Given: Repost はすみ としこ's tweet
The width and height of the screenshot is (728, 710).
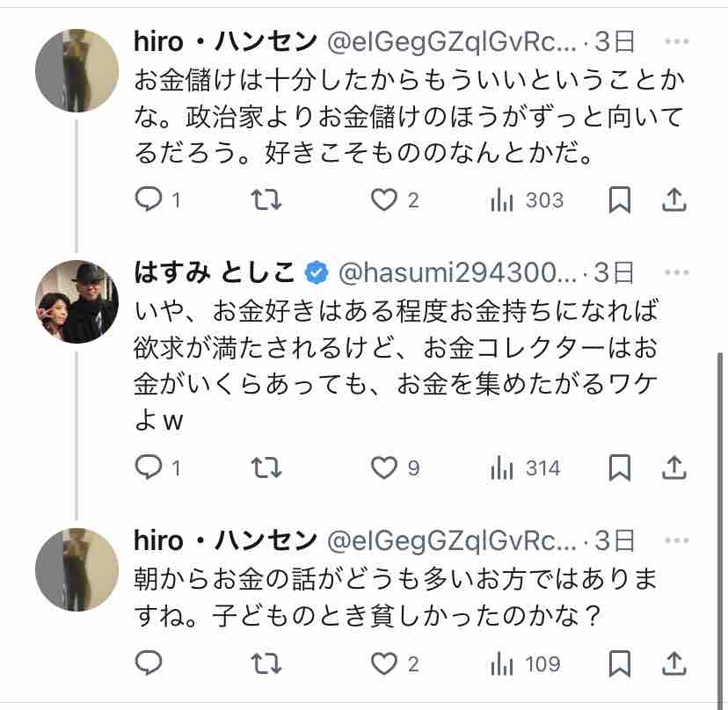Looking at the screenshot, I should pos(266,468).
